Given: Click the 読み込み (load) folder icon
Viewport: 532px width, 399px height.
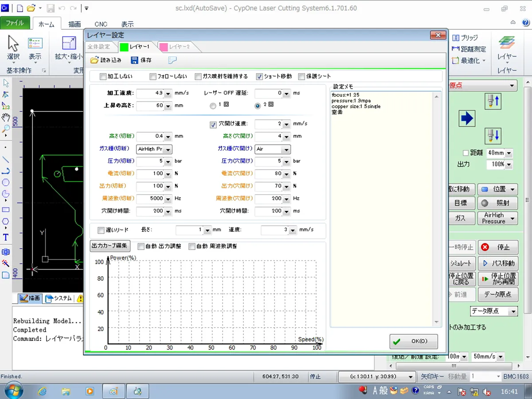Looking at the screenshot, I should [94, 60].
